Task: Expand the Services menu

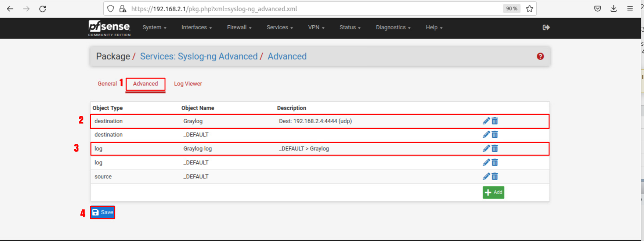Action: coord(280,27)
